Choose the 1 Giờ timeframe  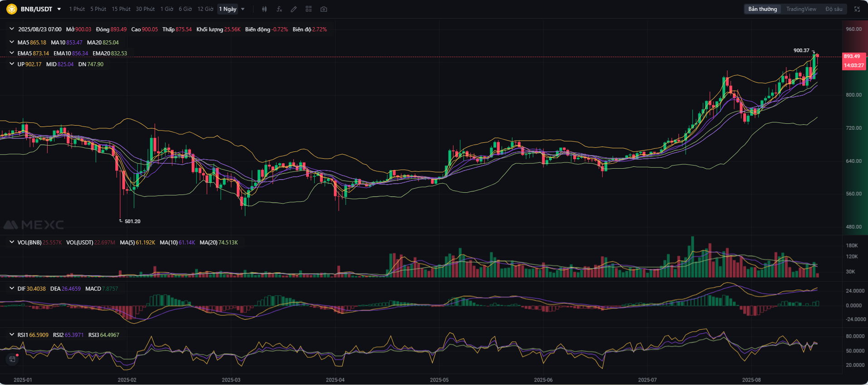coord(167,9)
